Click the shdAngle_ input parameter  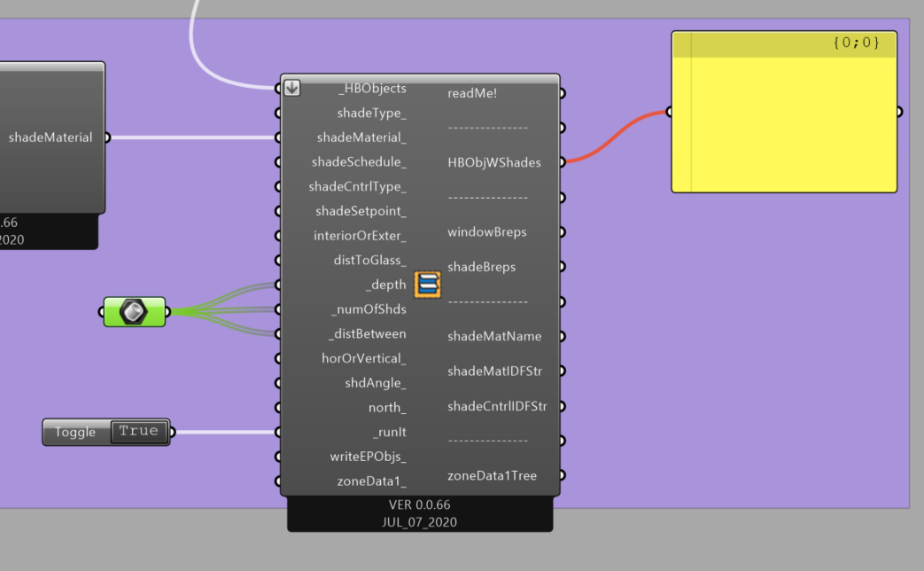(x=376, y=383)
